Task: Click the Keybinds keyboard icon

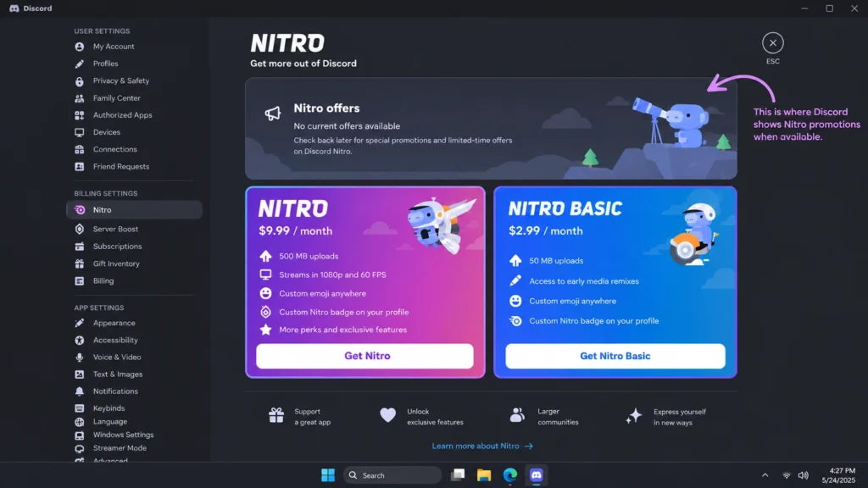Action: 80,408
